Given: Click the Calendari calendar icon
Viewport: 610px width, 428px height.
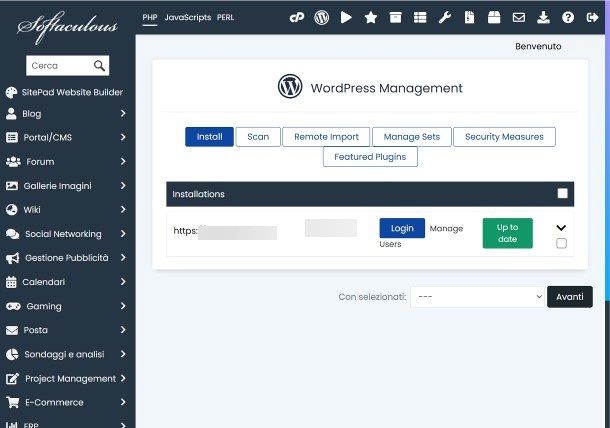Looking at the screenshot, I should (x=11, y=282).
